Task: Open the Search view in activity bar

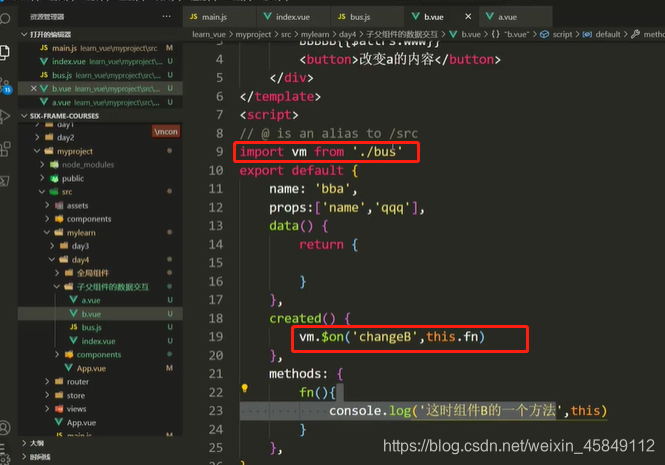Action: [x=4, y=19]
